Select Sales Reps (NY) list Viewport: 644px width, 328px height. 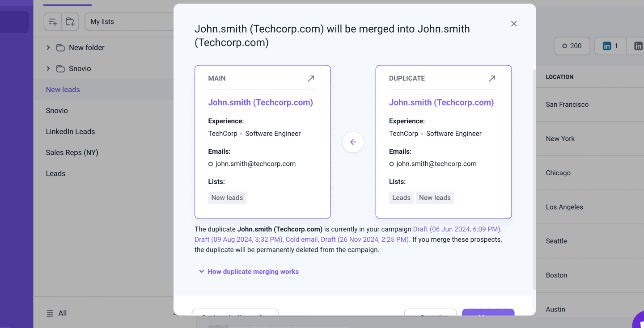coord(72,152)
